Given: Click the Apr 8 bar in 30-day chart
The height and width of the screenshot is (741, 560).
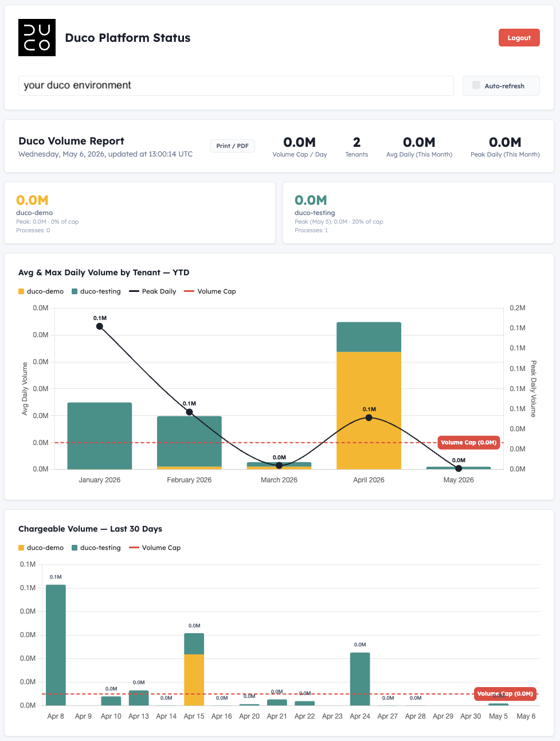Looking at the screenshot, I should click(56, 645).
